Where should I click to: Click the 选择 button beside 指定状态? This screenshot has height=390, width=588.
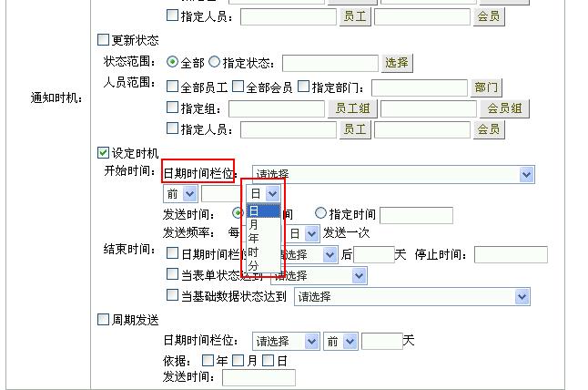[397, 63]
